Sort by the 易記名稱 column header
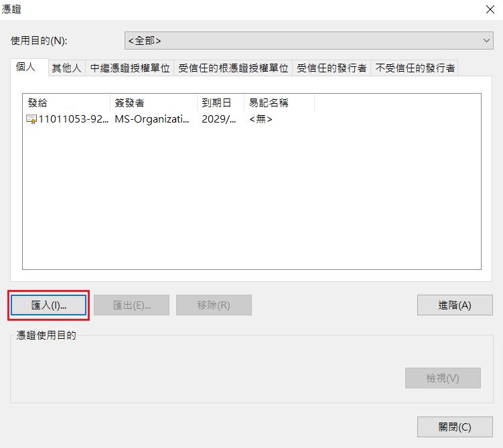This screenshot has width=503, height=448. click(279, 103)
